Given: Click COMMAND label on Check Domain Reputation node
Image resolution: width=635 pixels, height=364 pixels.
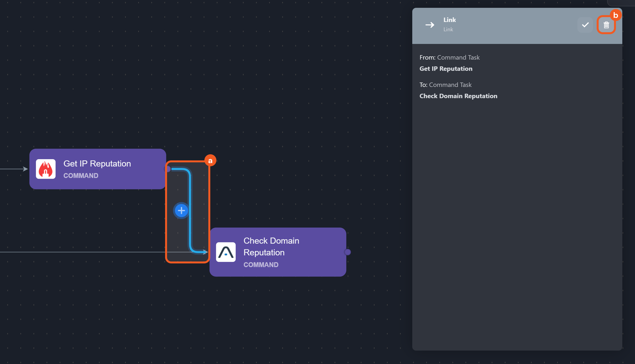Looking at the screenshot, I should 261,264.
